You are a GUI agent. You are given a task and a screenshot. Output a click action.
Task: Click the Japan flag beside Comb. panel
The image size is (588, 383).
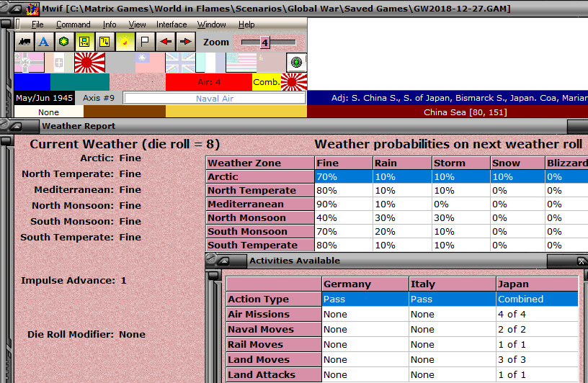coord(294,82)
